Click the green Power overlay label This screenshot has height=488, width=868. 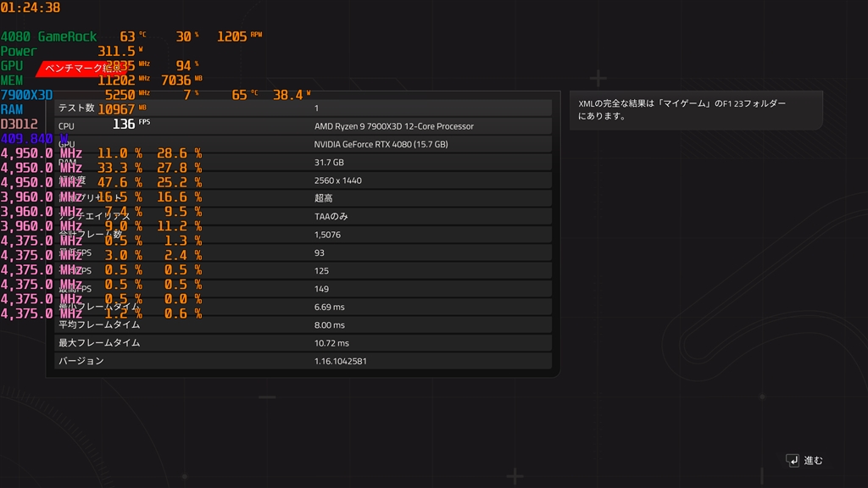tap(19, 51)
